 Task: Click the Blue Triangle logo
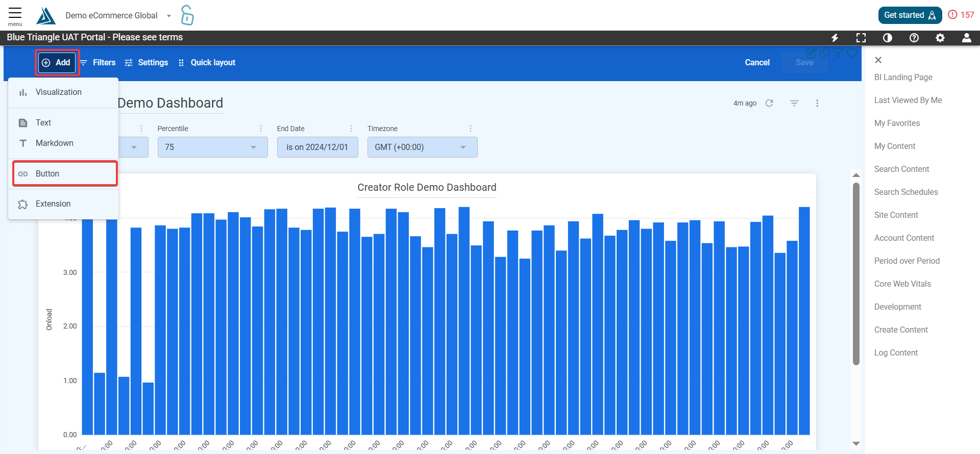pyautogui.click(x=45, y=16)
